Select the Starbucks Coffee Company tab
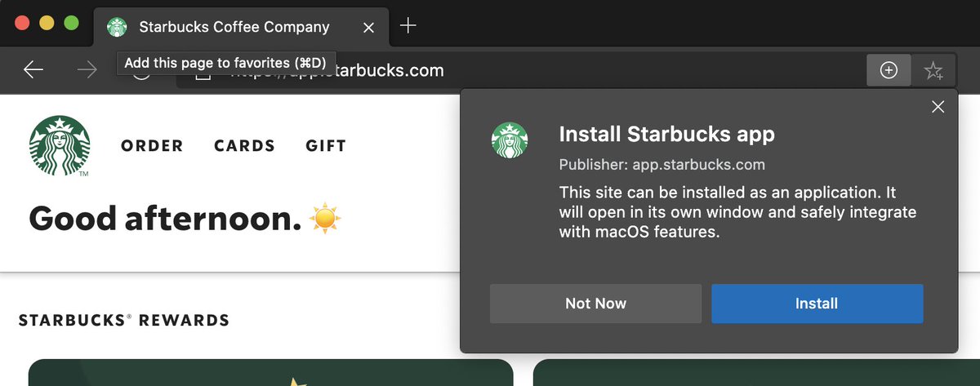The image size is (980, 386). (x=241, y=27)
